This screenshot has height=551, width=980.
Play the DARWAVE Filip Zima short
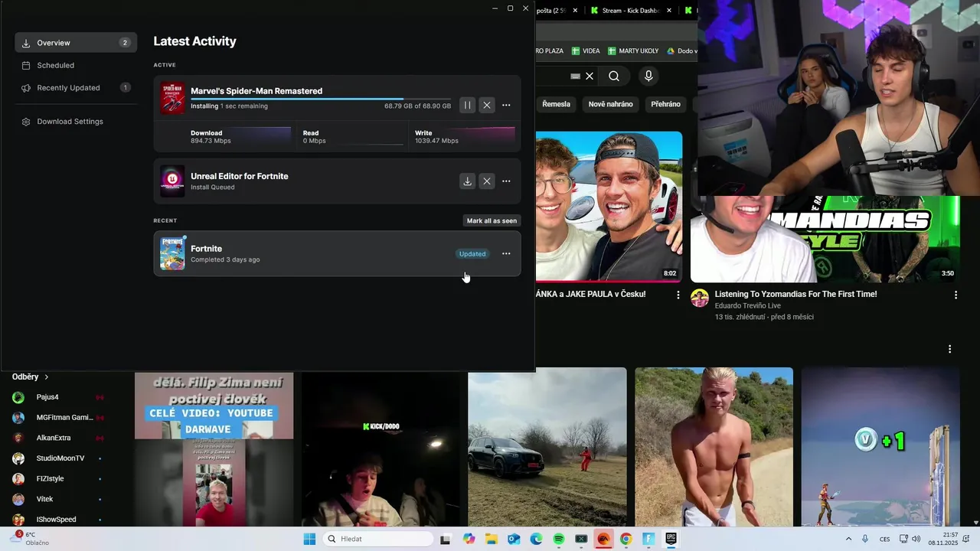(x=214, y=449)
